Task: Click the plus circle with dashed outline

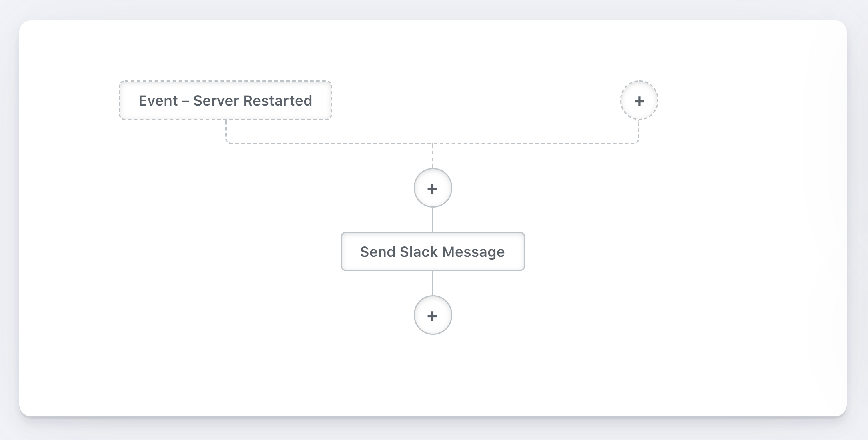Action: [639, 100]
